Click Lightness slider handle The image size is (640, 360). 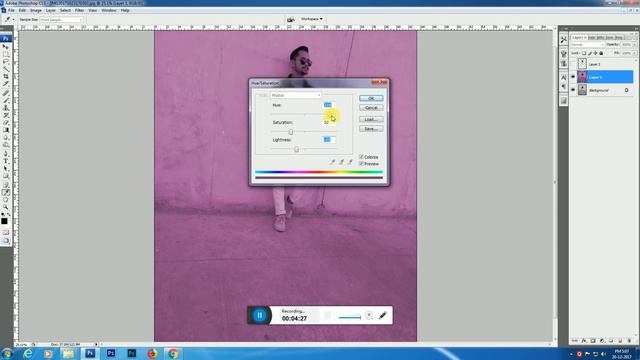296,149
